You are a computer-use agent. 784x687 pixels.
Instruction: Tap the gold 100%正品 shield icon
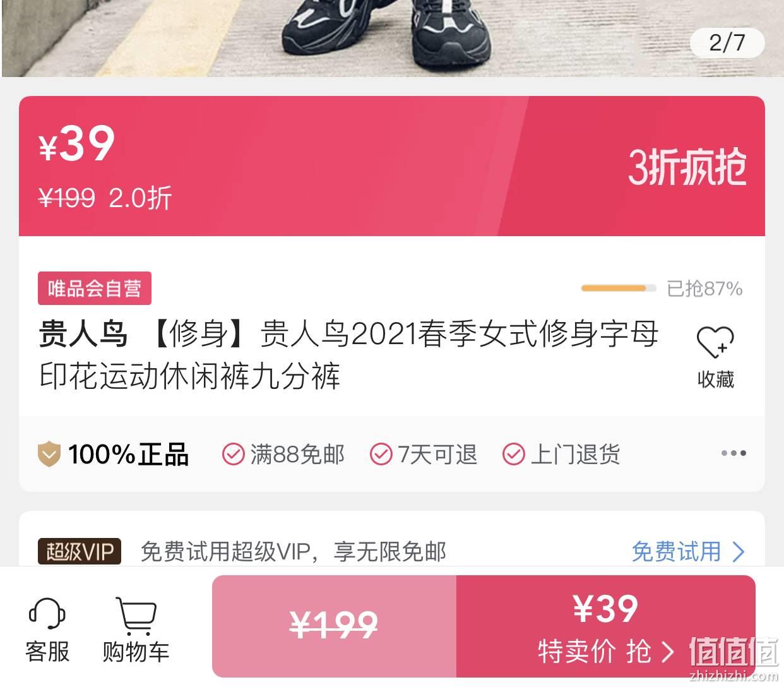point(49,454)
